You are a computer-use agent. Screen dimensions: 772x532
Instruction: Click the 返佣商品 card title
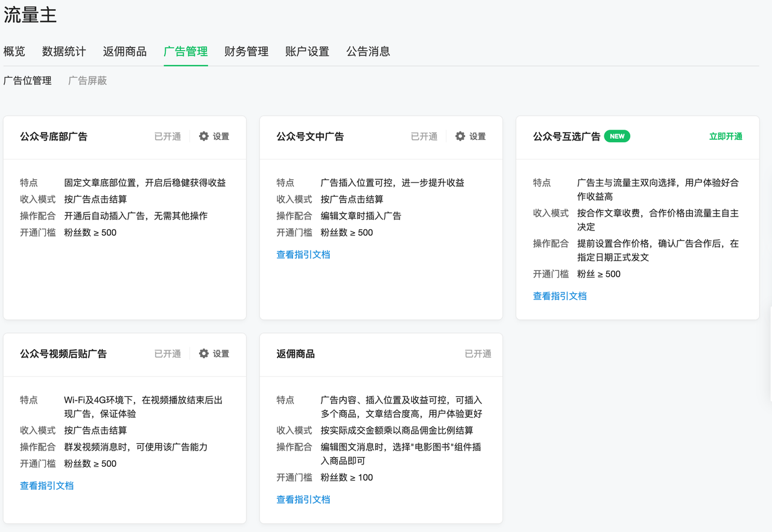[x=296, y=353]
